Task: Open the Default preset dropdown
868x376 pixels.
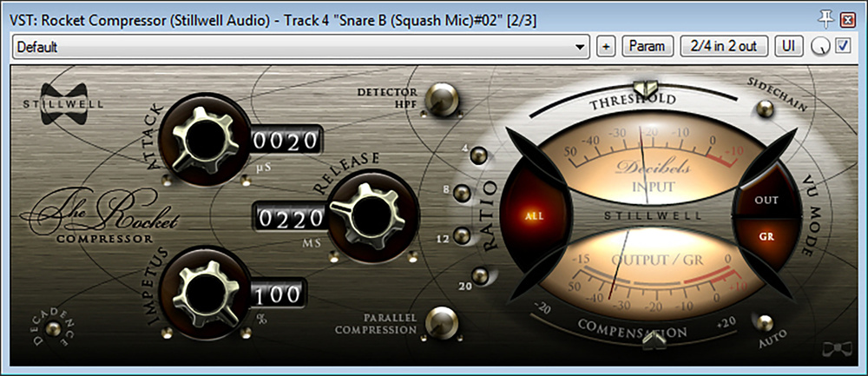Action: (x=581, y=46)
